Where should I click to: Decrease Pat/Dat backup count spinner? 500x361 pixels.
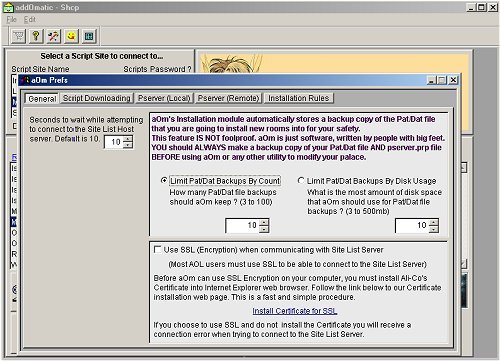tap(264, 229)
